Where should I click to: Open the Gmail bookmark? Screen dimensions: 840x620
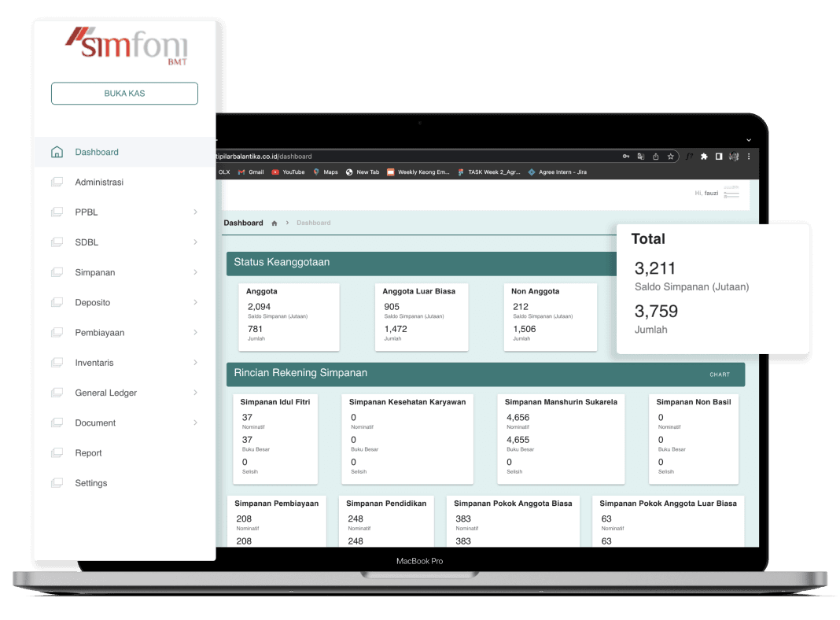click(x=252, y=172)
